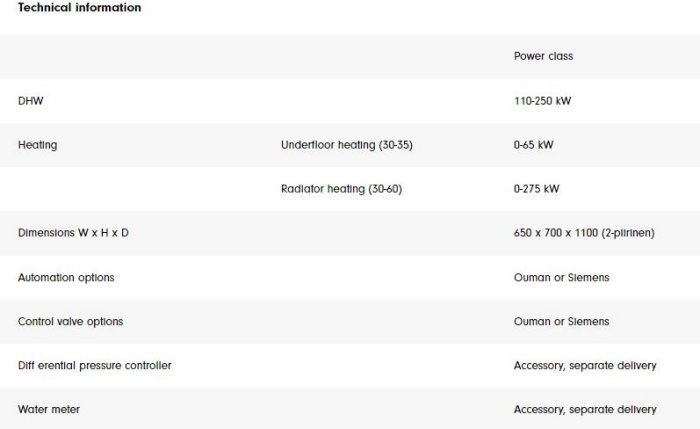This screenshot has height=429, width=700.
Task: Click the 650 x 700 x 1100 value
Action: (557, 233)
